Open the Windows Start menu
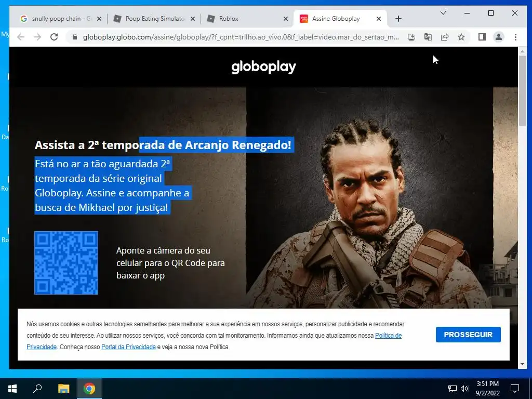The image size is (532, 399). click(12, 389)
